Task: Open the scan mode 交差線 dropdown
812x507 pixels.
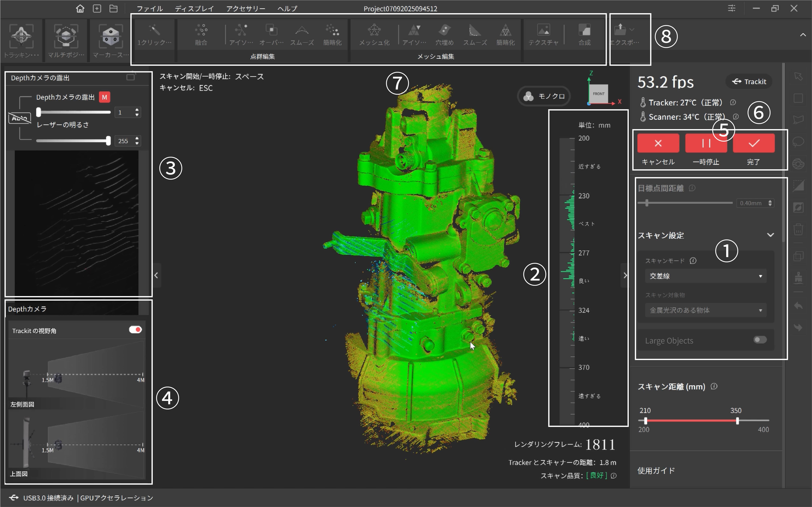Action: tap(705, 276)
